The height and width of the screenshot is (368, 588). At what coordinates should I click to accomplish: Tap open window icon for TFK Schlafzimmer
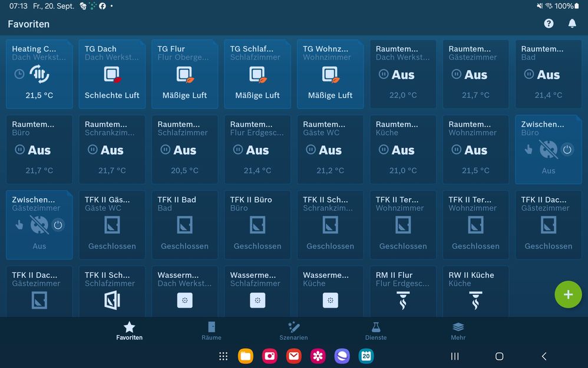[112, 300]
